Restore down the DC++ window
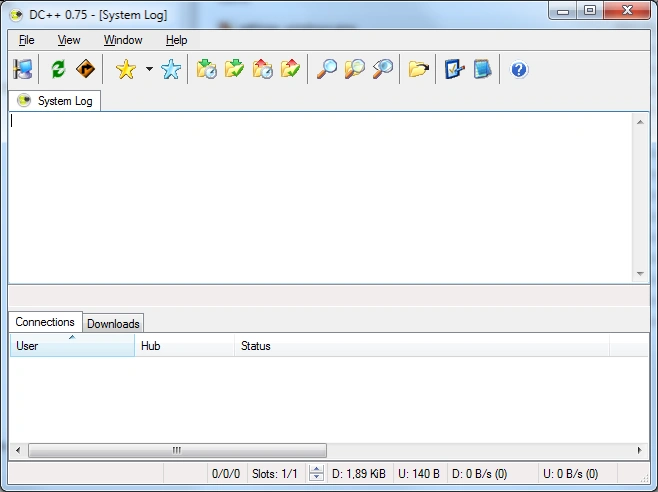This screenshot has width=658, height=492. [x=590, y=11]
